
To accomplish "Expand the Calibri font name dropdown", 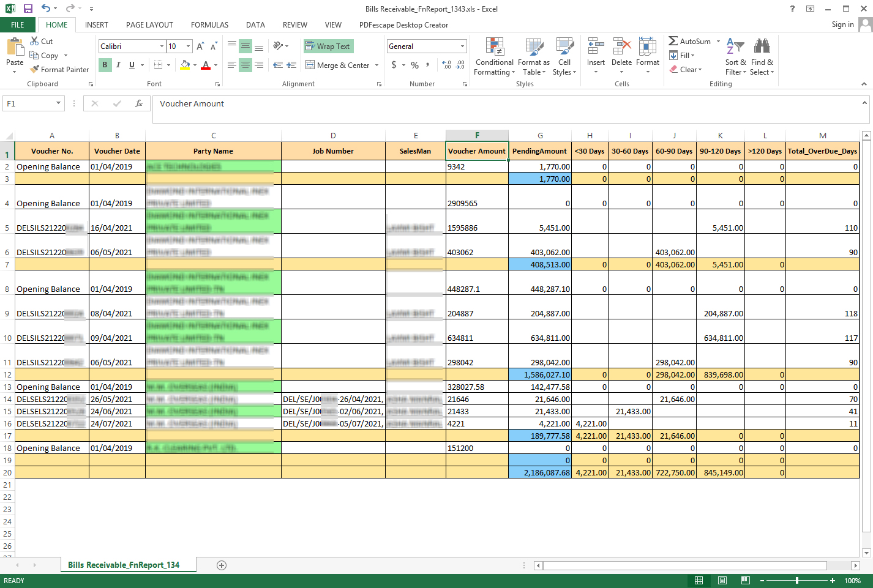I will tap(162, 47).
